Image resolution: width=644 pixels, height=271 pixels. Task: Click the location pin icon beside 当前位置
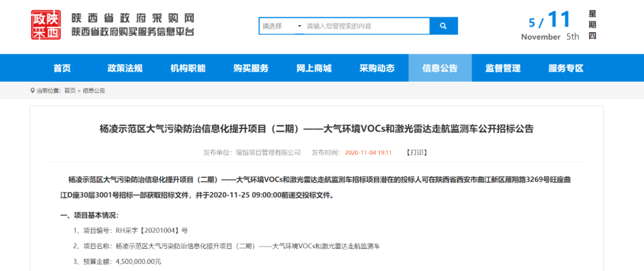33,91
